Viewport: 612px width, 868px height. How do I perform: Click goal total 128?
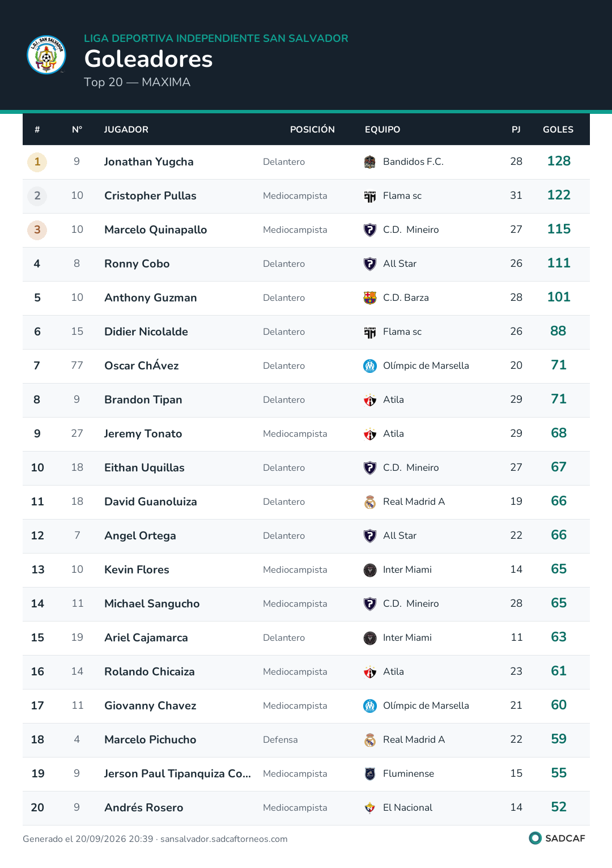coord(559,161)
